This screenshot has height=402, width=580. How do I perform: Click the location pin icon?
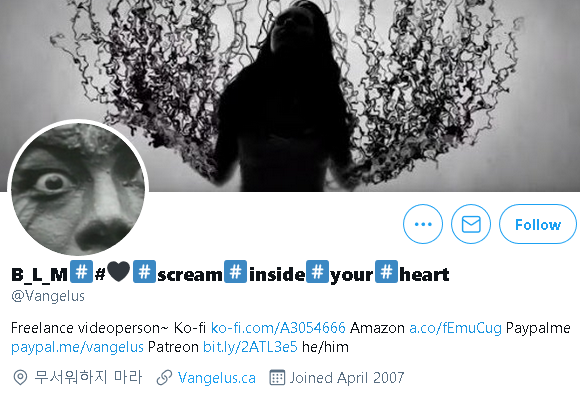(20, 378)
